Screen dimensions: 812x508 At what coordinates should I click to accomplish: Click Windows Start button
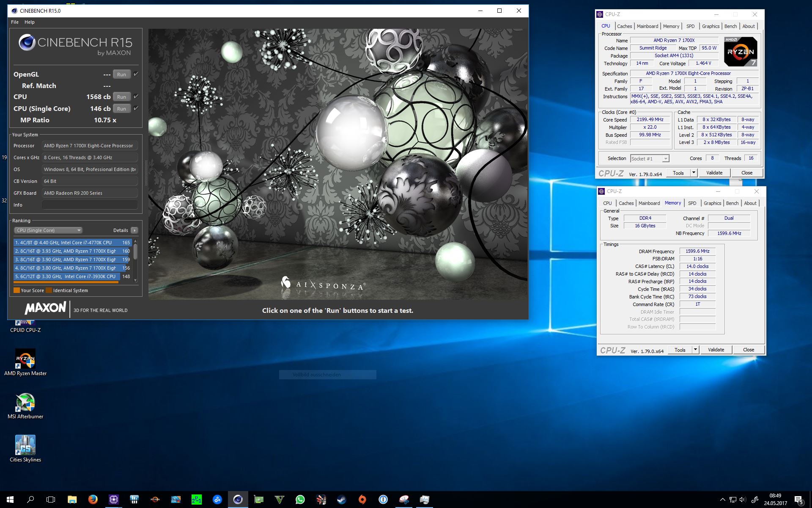click(10, 500)
